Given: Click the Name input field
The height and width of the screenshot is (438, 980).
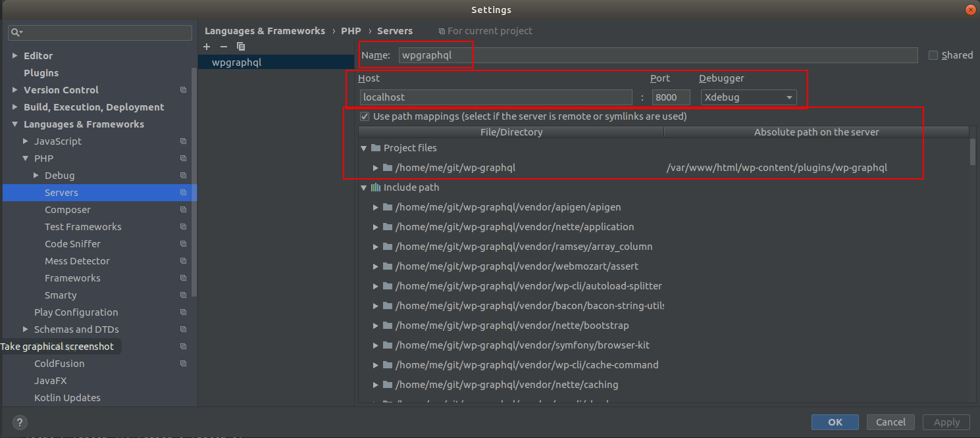Looking at the screenshot, I should 658,55.
